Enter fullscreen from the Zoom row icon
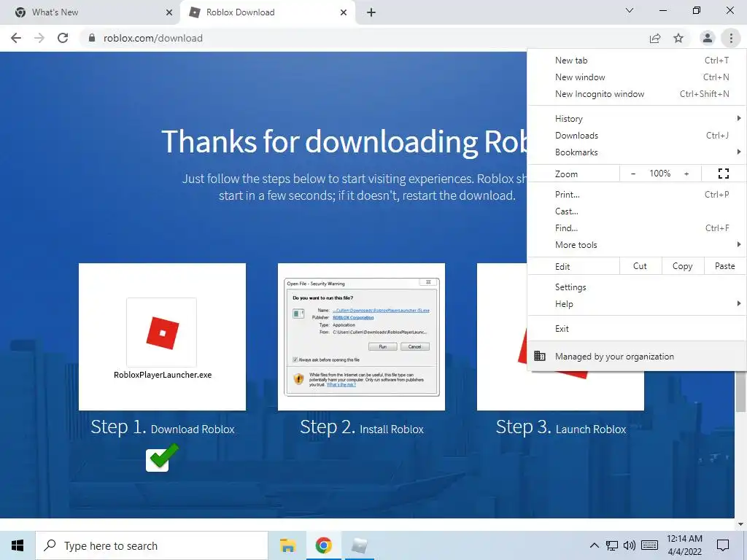The image size is (747, 560). point(724,174)
